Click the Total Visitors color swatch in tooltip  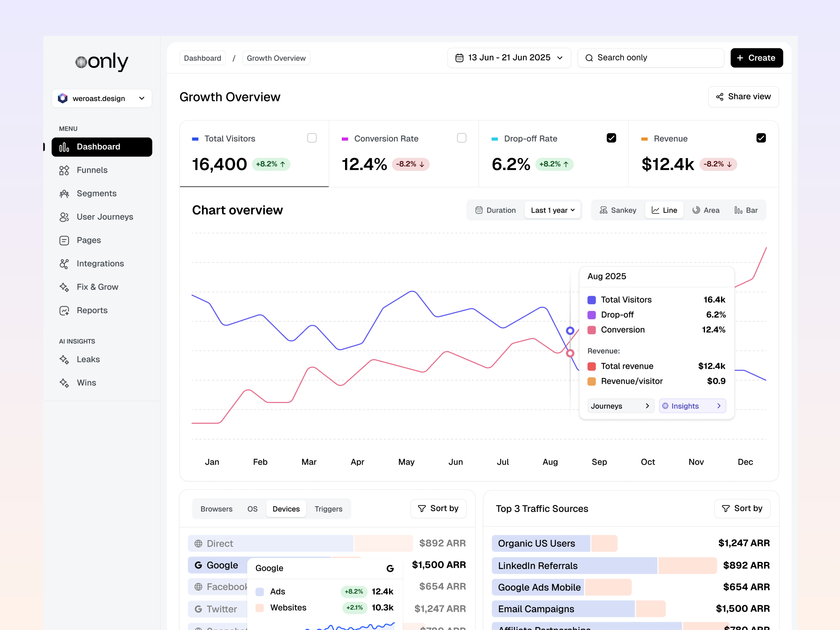592,300
